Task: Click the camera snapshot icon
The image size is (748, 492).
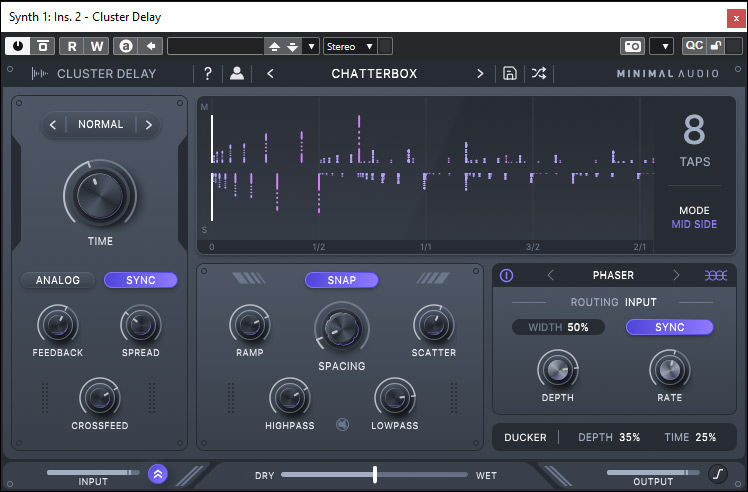Action: 632,46
